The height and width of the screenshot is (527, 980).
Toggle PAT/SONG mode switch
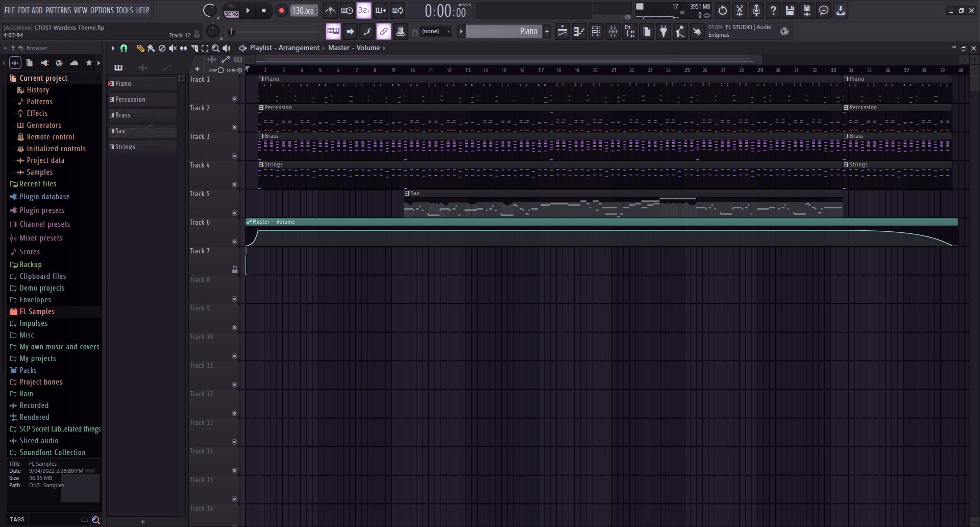(x=231, y=10)
